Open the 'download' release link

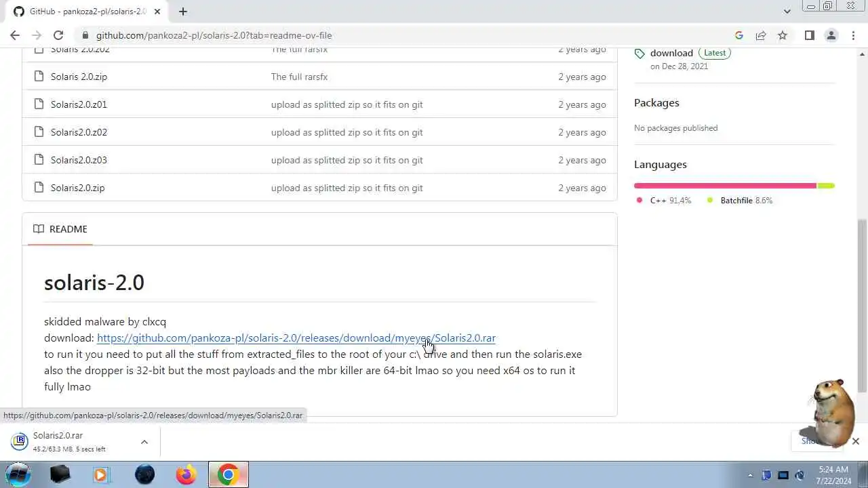click(671, 53)
